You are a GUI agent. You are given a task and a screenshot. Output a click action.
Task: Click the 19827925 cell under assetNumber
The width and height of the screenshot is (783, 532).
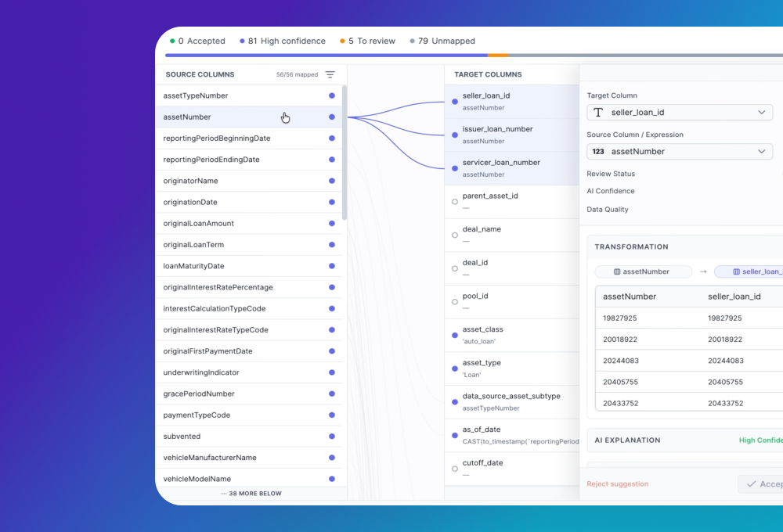619,318
